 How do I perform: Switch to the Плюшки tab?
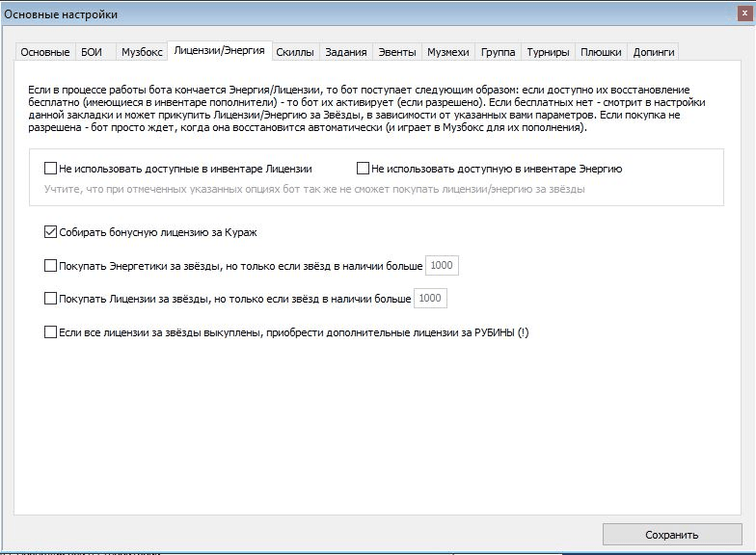point(601,52)
